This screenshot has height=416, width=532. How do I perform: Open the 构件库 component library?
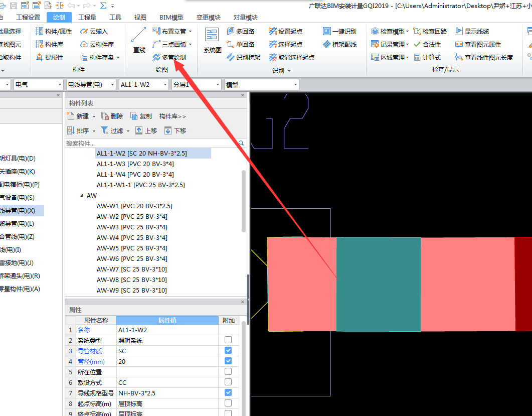click(x=50, y=44)
